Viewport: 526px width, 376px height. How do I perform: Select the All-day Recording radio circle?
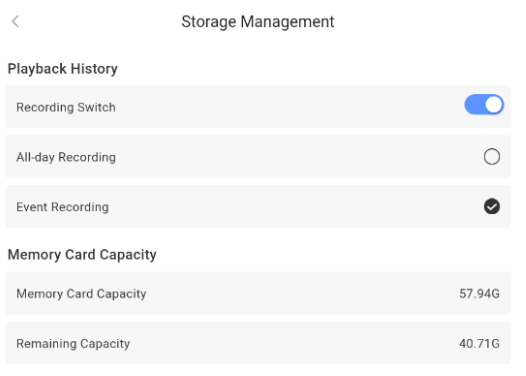click(492, 157)
